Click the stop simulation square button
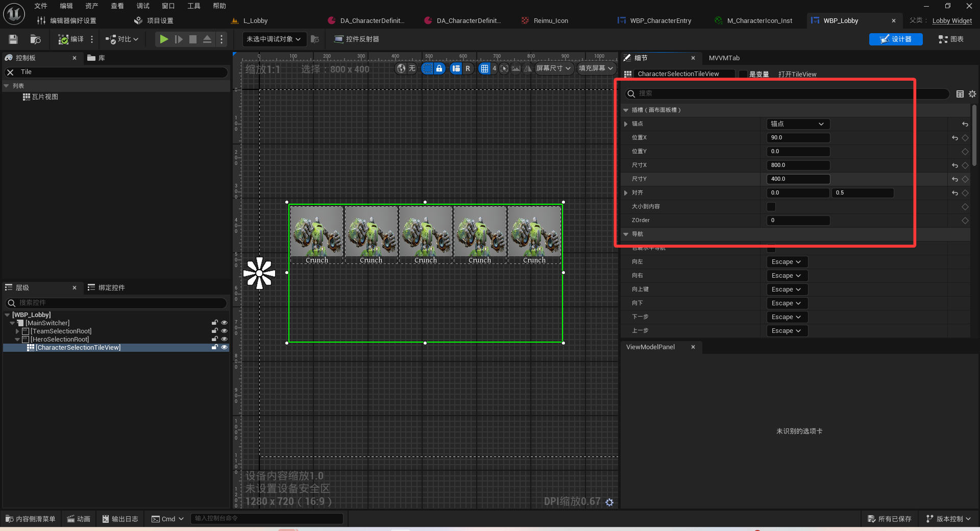The width and height of the screenshot is (980, 531). coord(193,39)
